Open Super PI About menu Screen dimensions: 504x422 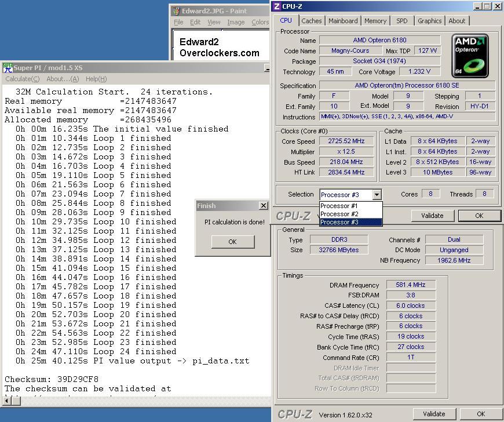tap(63, 79)
